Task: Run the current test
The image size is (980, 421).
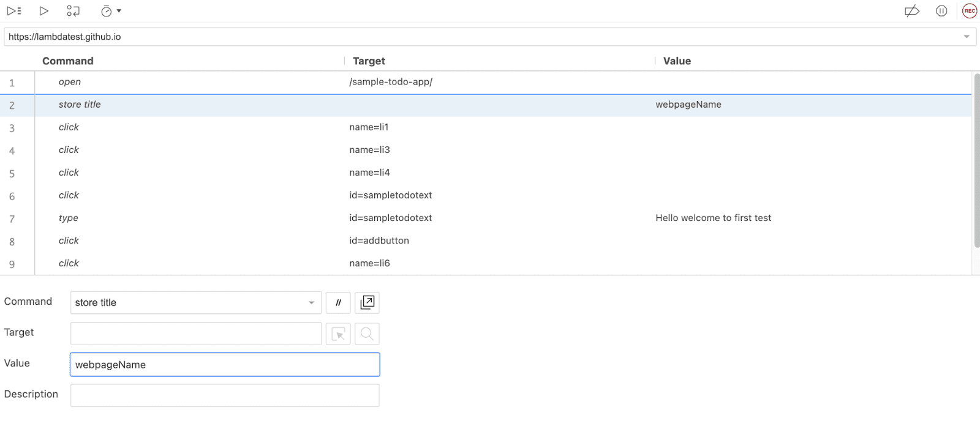Action: click(43, 11)
